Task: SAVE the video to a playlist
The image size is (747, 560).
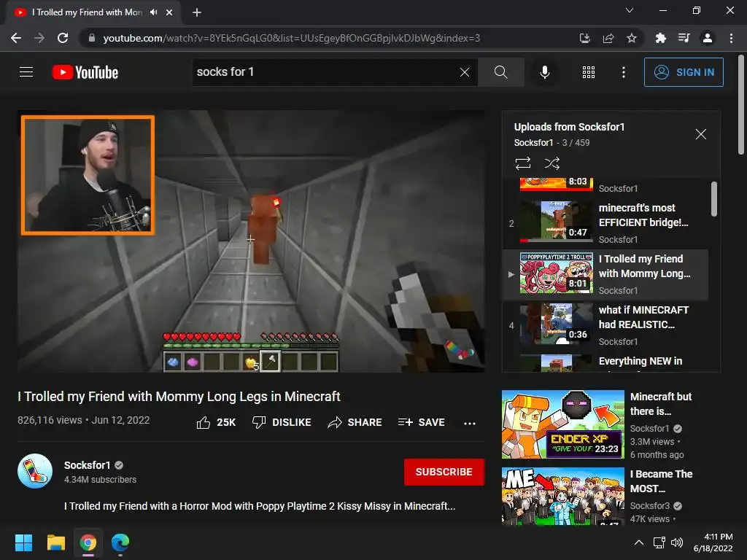Action: point(422,422)
